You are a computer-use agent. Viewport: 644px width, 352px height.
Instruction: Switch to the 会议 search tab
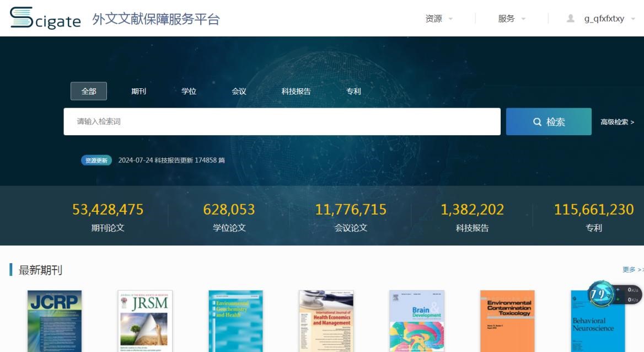[x=239, y=92]
